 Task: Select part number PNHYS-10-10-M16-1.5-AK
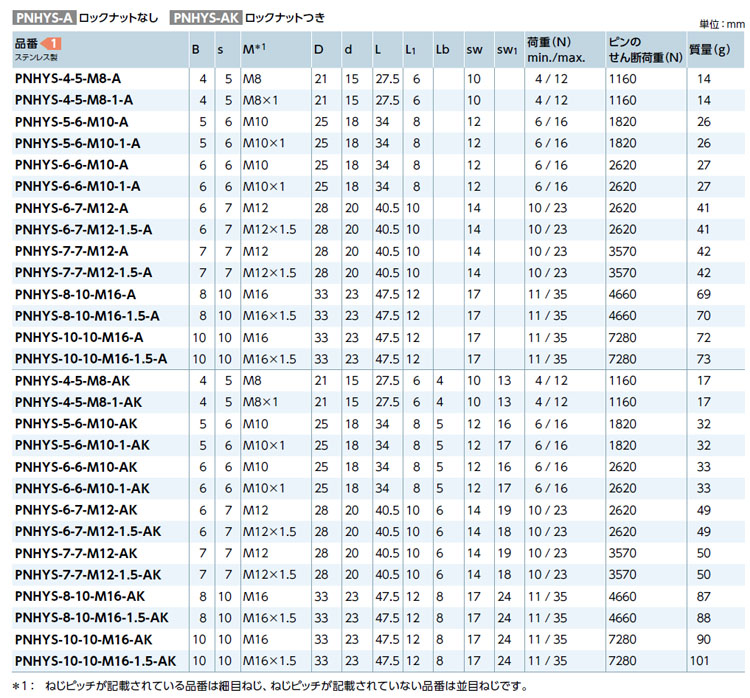pyautogui.click(x=95, y=661)
